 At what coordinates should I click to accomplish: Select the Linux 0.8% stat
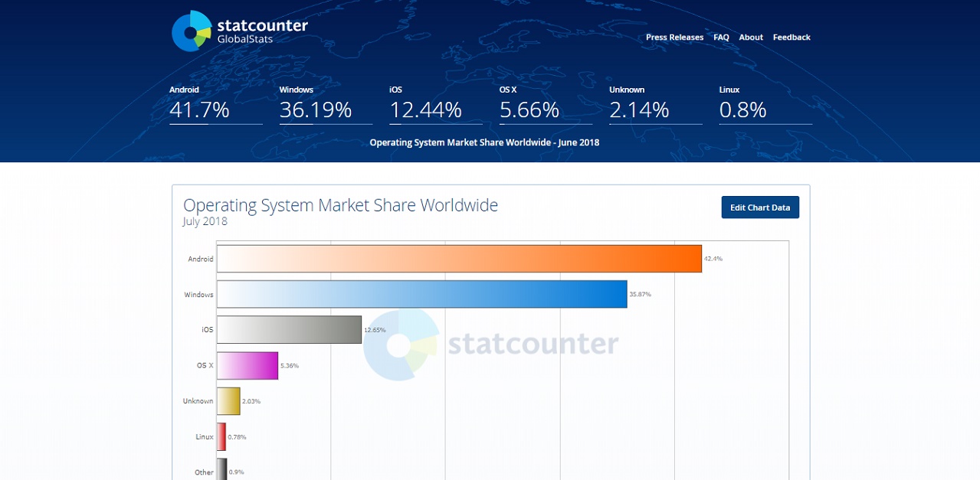[x=765, y=104]
